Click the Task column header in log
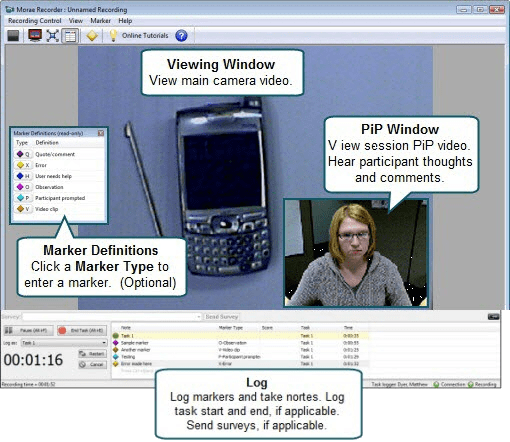This screenshot has width=510, height=442. click(305, 328)
